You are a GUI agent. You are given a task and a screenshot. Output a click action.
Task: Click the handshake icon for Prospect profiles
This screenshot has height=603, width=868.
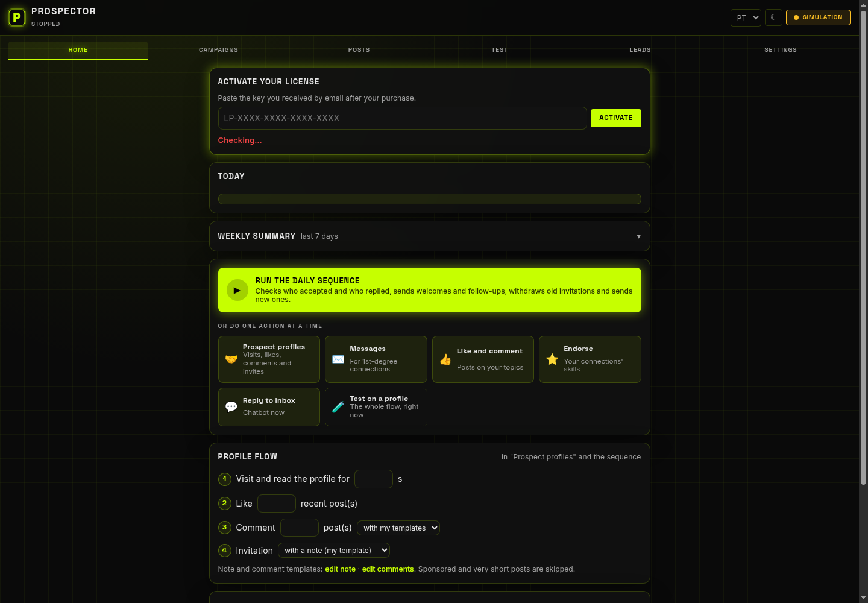pos(231,359)
